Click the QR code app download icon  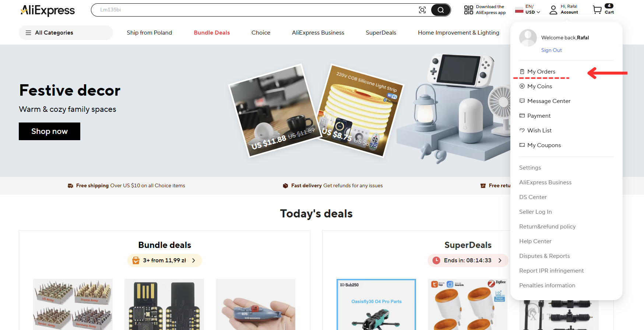tap(468, 10)
